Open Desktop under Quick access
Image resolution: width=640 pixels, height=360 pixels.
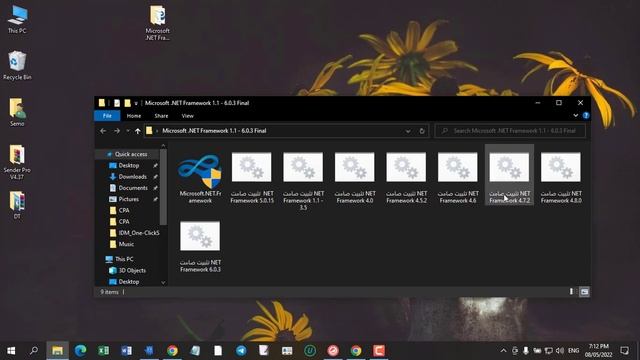tap(129, 165)
